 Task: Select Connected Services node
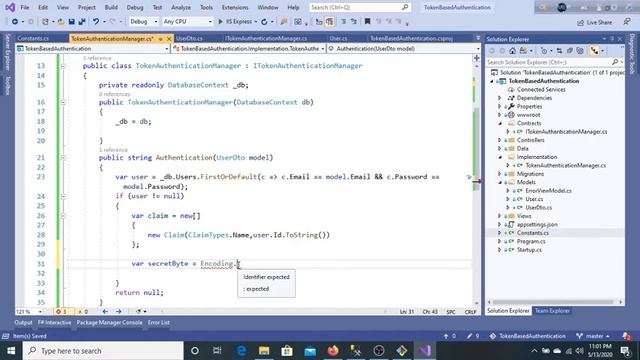541,89
